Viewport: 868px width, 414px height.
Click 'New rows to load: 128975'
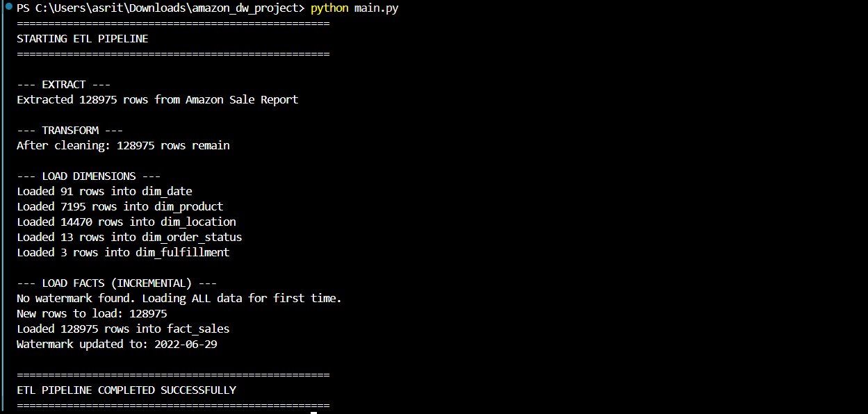click(x=92, y=314)
